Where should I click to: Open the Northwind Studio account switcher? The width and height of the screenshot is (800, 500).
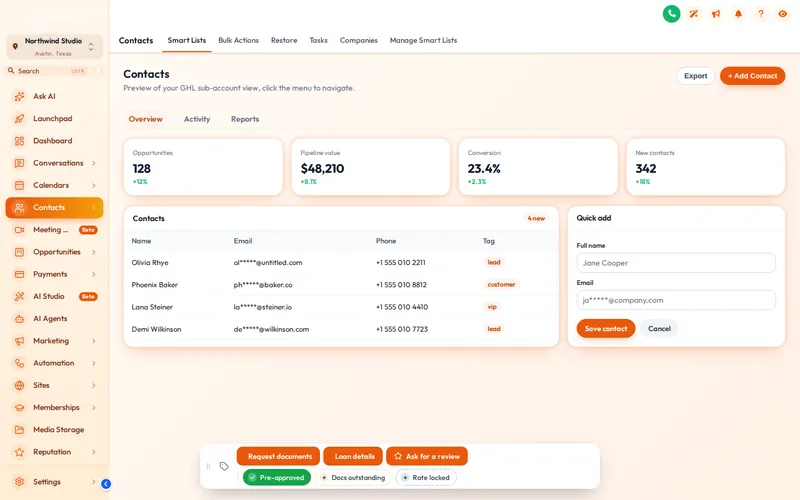[54, 46]
